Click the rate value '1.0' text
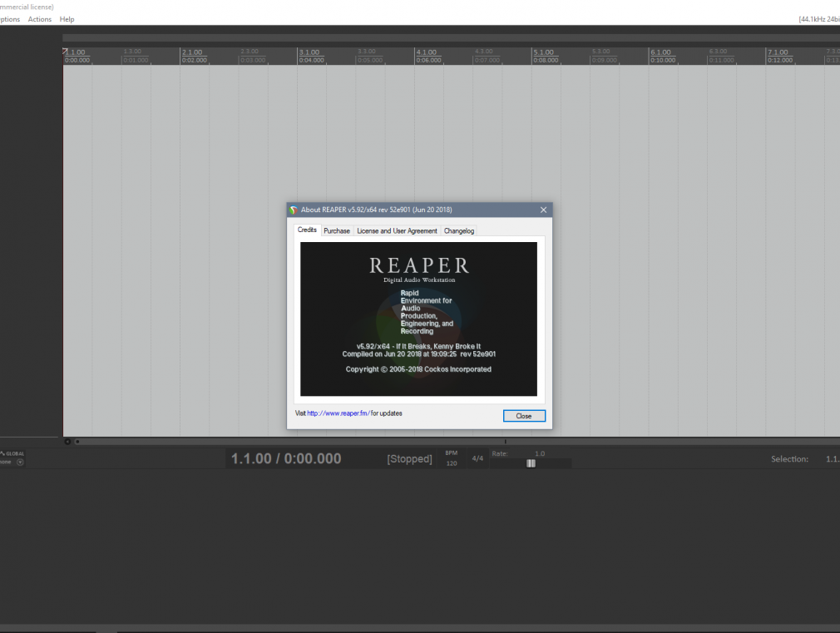Image resolution: width=840 pixels, height=633 pixels. pos(540,453)
